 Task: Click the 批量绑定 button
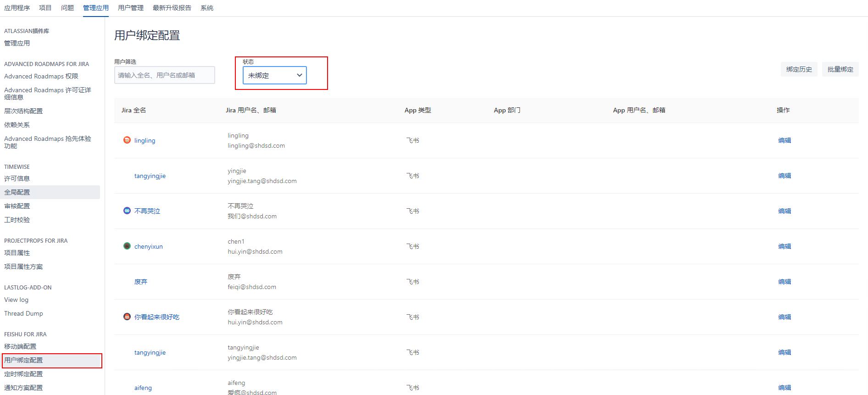click(840, 69)
